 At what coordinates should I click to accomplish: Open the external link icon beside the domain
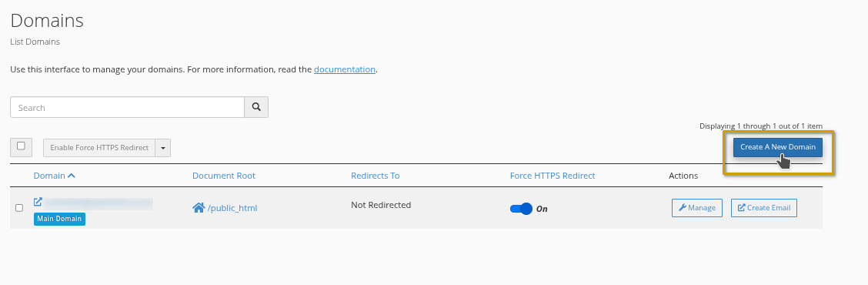coord(38,202)
